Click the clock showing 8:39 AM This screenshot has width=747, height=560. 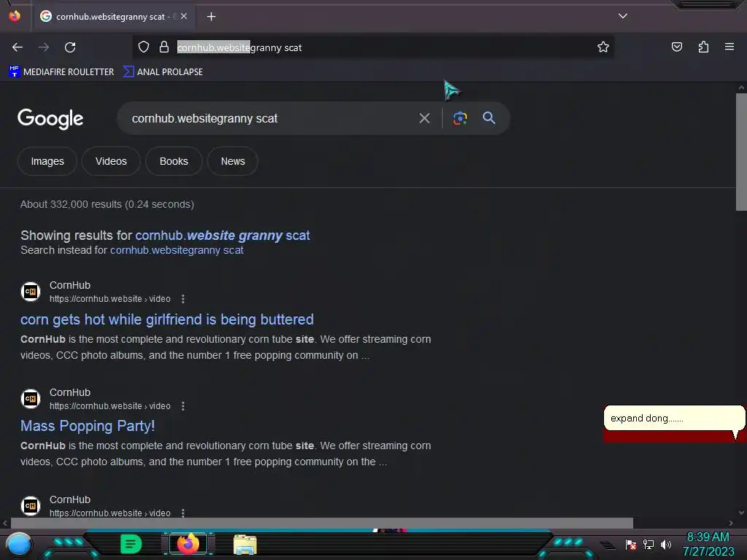click(x=708, y=537)
